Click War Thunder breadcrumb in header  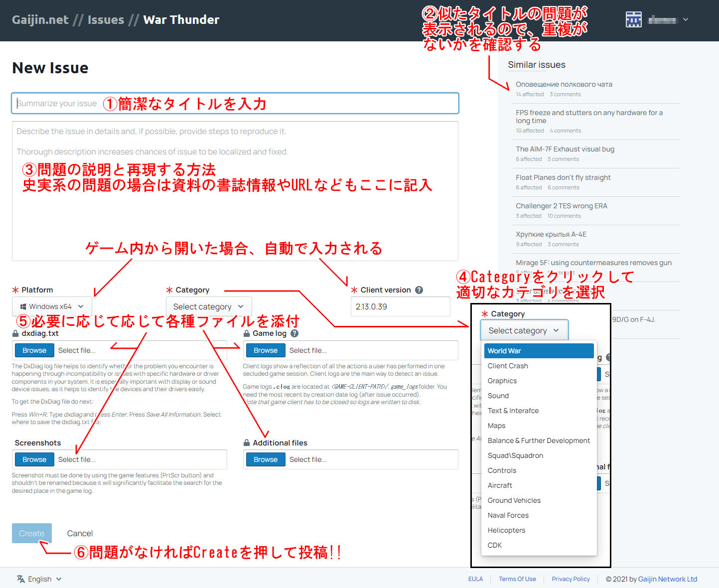click(181, 20)
